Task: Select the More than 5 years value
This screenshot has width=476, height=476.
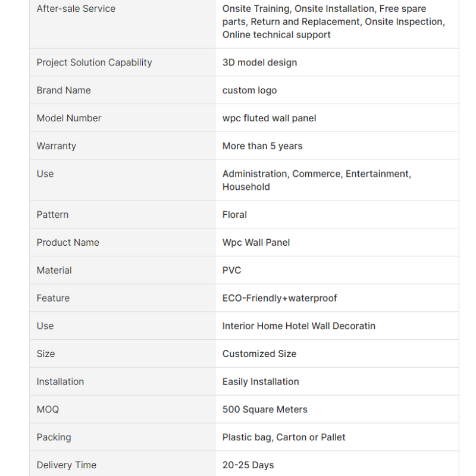Action: point(262,146)
